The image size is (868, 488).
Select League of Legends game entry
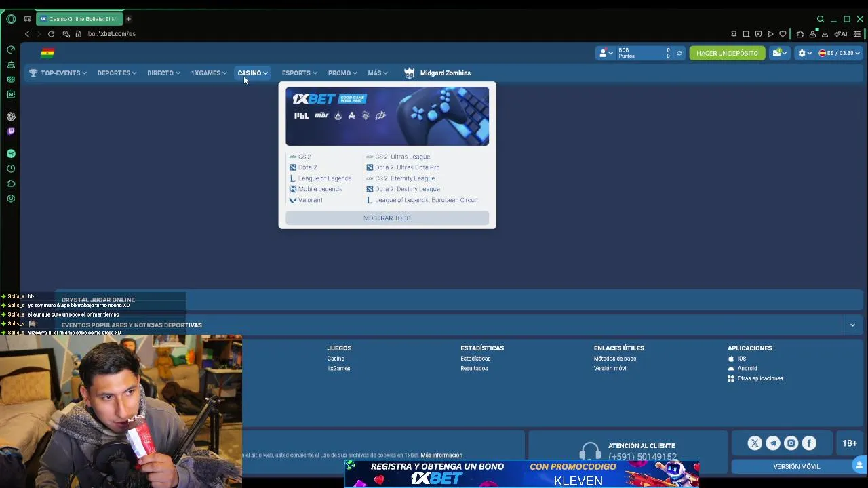click(321, 178)
